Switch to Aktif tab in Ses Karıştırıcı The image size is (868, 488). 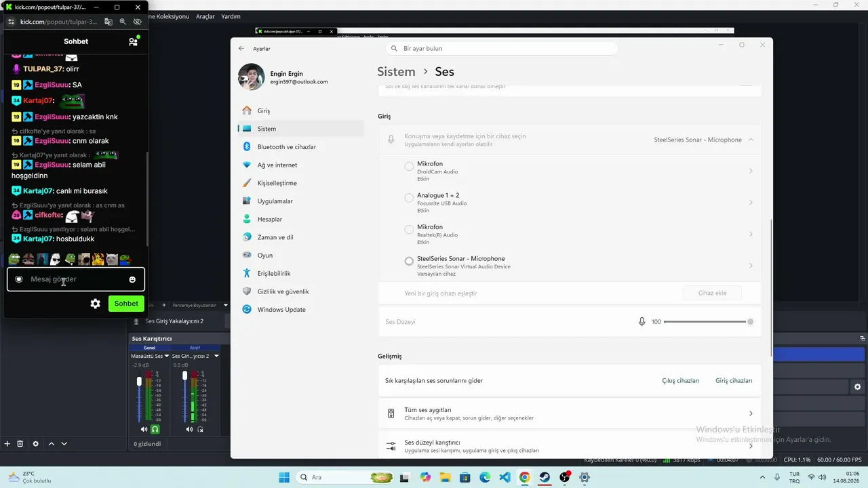tap(195, 348)
